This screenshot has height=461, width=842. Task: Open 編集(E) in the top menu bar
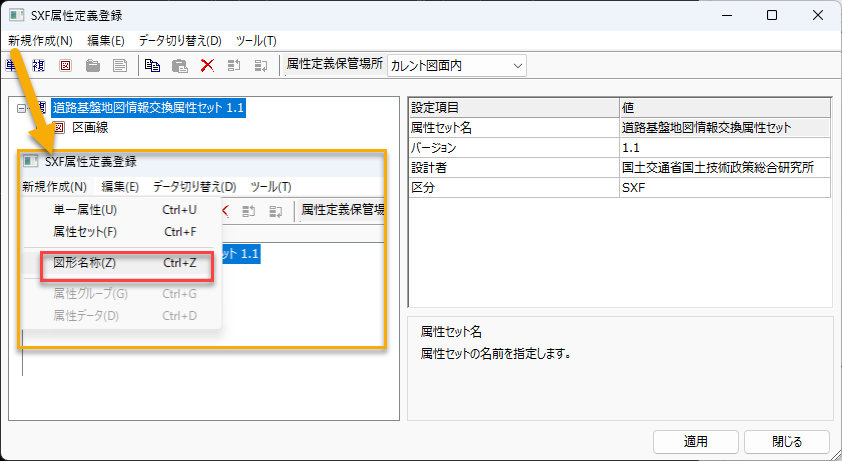coord(106,41)
